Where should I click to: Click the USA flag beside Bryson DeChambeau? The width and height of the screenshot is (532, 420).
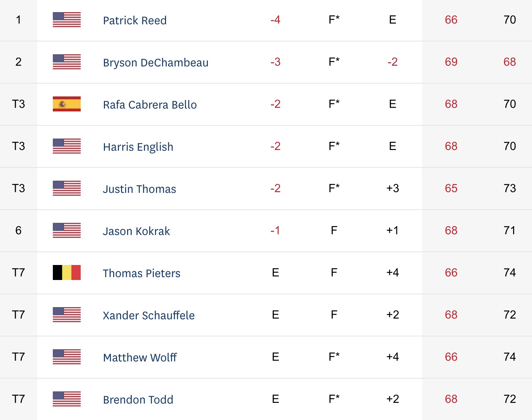pos(67,62)
